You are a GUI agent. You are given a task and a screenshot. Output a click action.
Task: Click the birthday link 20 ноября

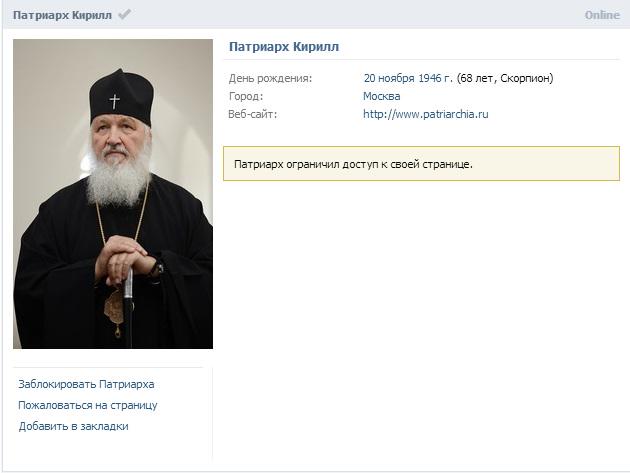[x=389, y=78]
